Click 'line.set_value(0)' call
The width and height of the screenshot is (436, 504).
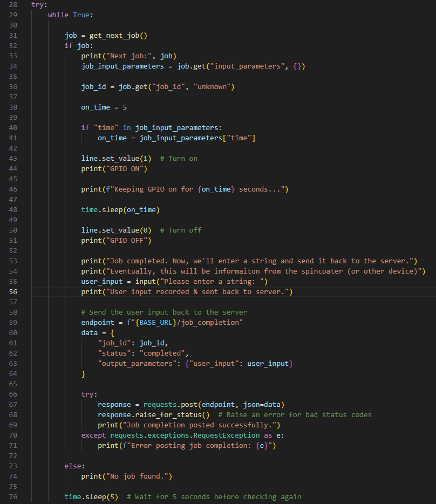[x=116, y=230]
